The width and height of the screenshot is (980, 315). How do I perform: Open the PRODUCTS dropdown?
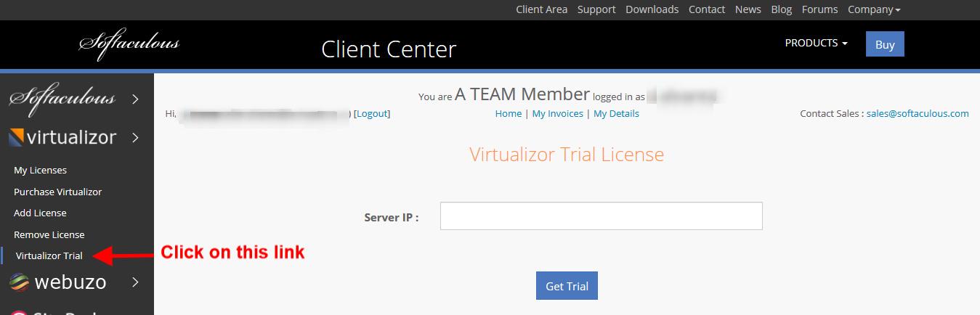tap(816, 43)
